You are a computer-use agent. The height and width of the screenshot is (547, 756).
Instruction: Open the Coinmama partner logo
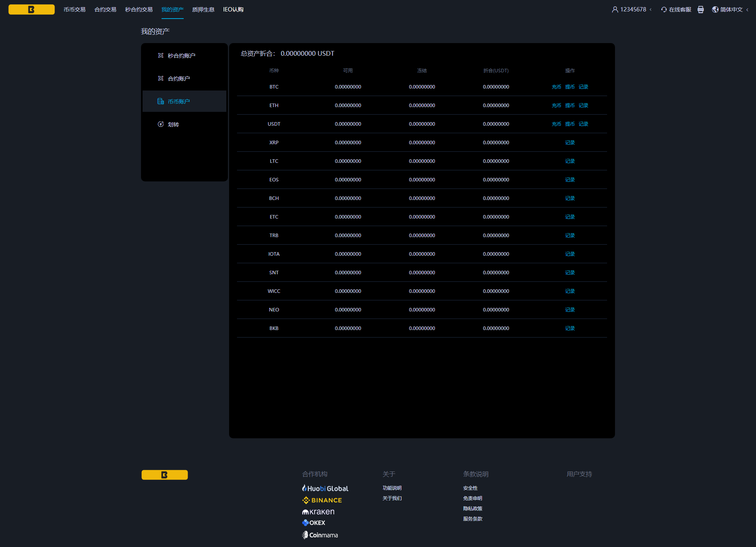tap(320, 535)
